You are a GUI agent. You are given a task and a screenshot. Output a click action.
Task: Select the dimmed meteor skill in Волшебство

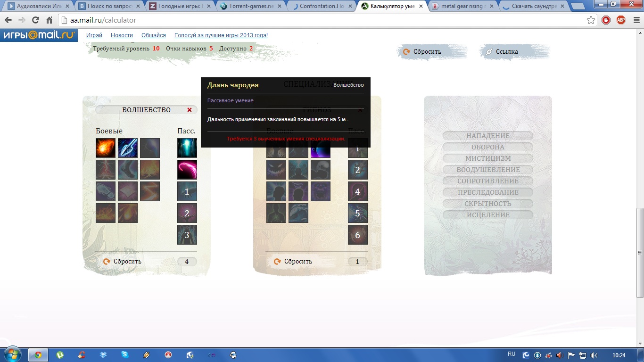(x=128, y=213)
